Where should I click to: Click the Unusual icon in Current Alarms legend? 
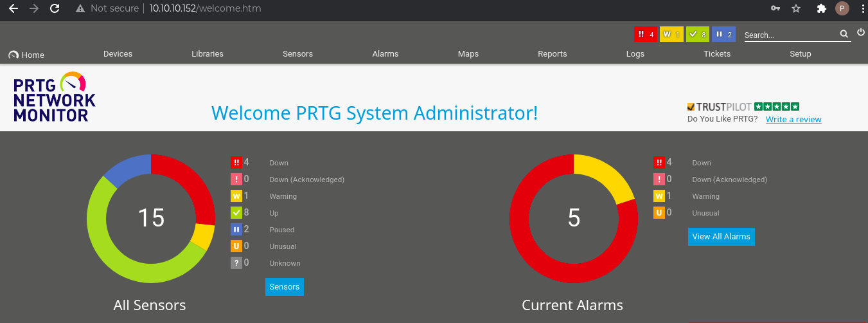[x=659, y=213]
